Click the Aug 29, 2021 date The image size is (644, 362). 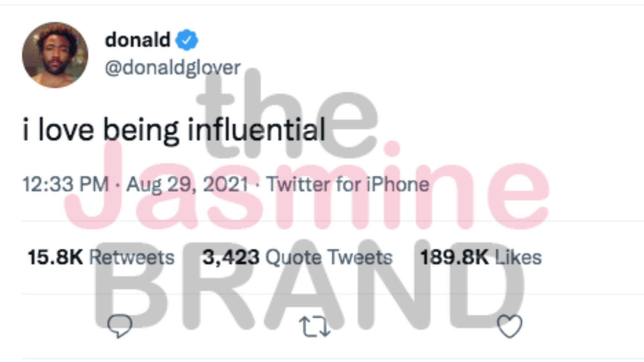187,184
